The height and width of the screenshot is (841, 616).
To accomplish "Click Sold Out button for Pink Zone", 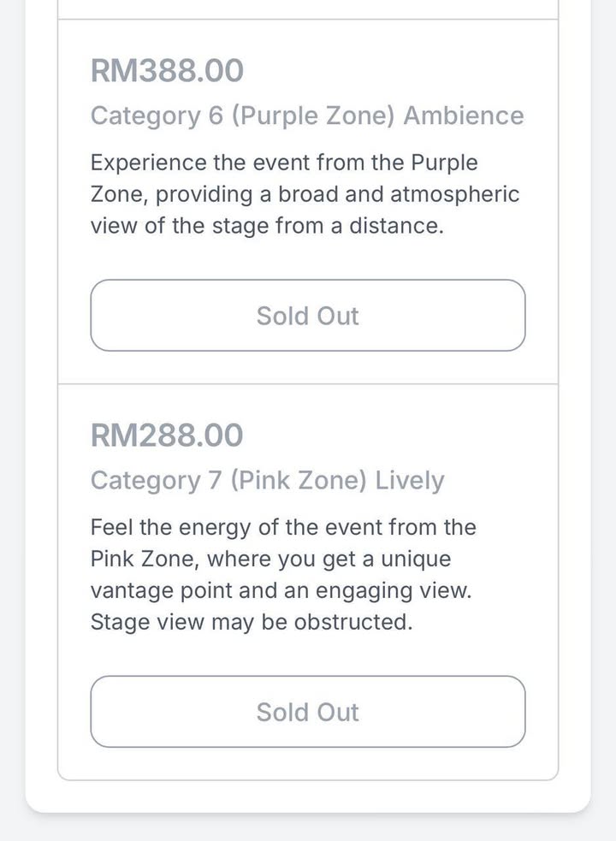I will pyautogui.click(x=308, y=712).
